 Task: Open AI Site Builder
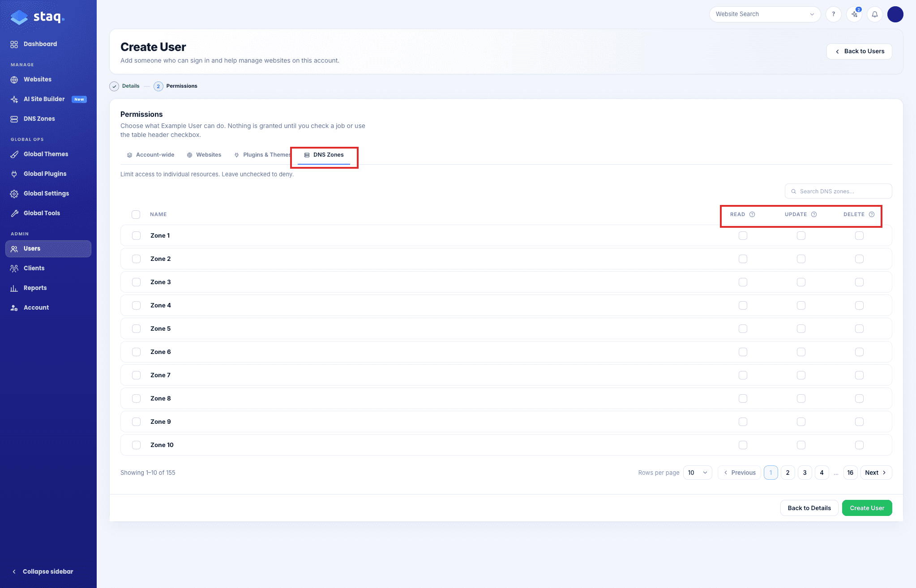pos(48,99)
